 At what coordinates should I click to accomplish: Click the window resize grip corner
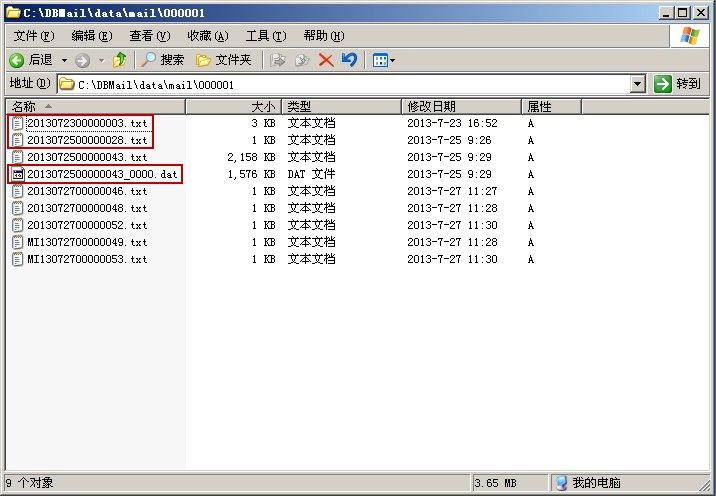pos(705,485)
